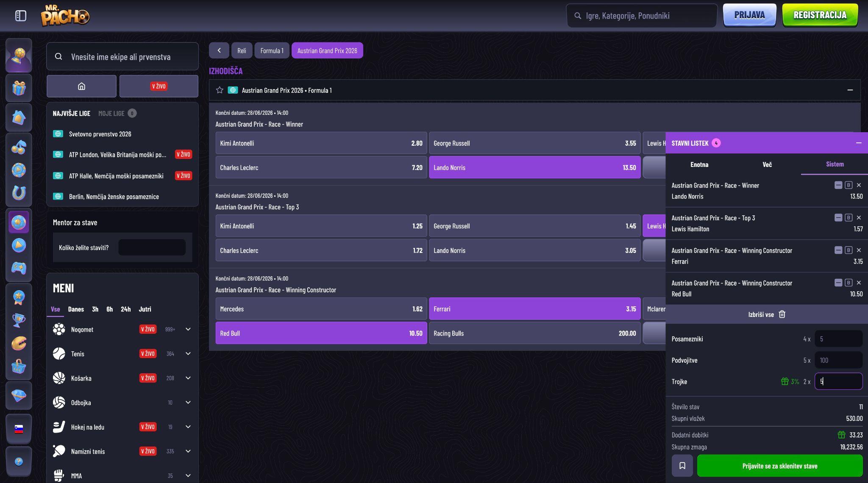Collapse the Austrian Grand Prix 2026 section
Screen dimensions: 868x483
click(x=850, y=90)
